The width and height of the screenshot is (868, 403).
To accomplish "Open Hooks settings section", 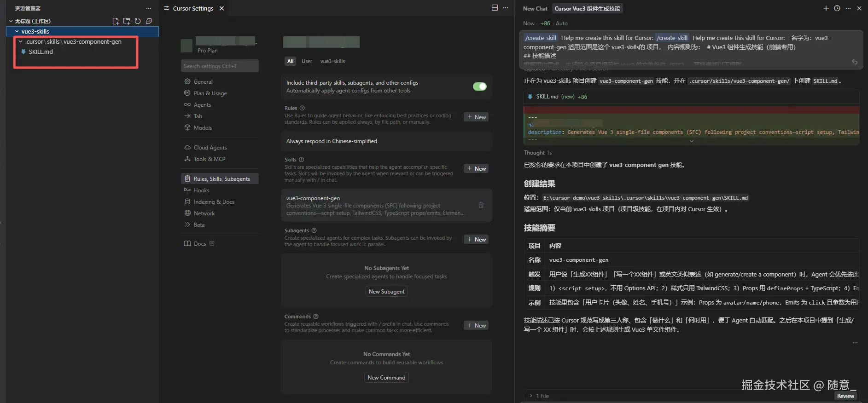I will (x=201, y=190).
